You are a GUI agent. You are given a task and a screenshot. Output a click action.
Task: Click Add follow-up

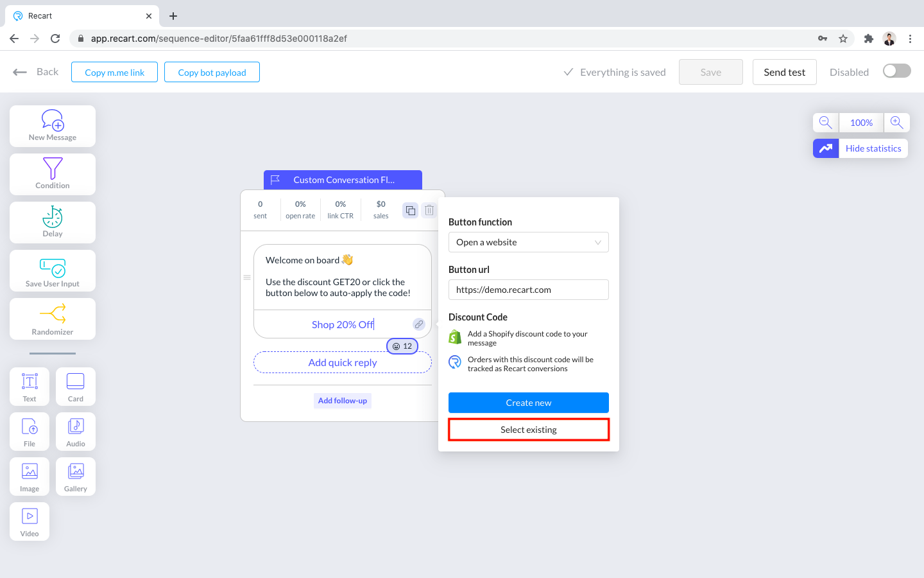click(x=343, y=401)
